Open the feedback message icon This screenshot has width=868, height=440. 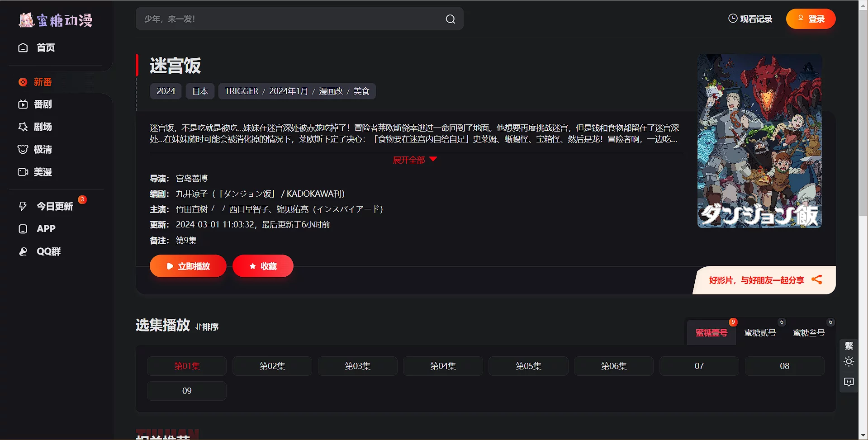tap(849, 382)
